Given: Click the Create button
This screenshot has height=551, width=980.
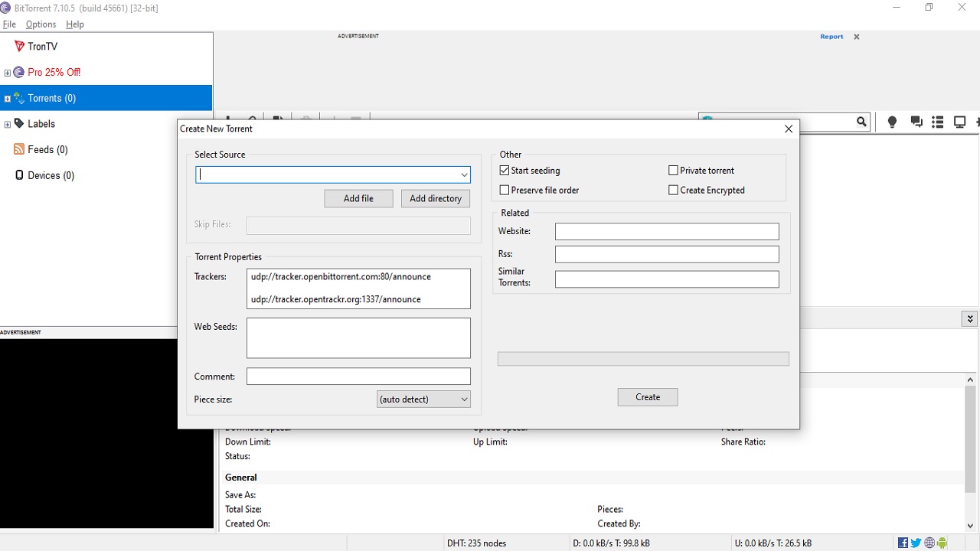Looking at the screenshot, I should [x=648, y=397].
